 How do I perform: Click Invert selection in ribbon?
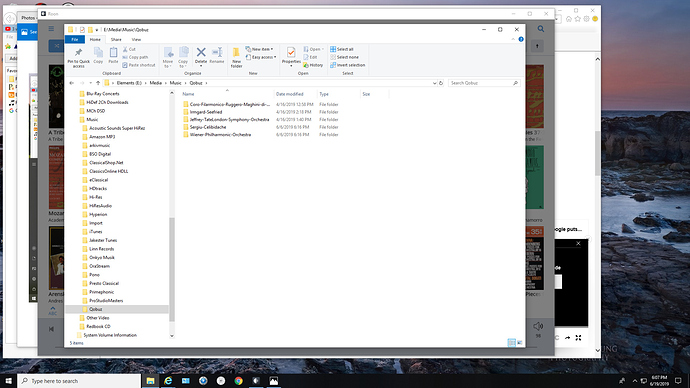(x=348, y=65)
